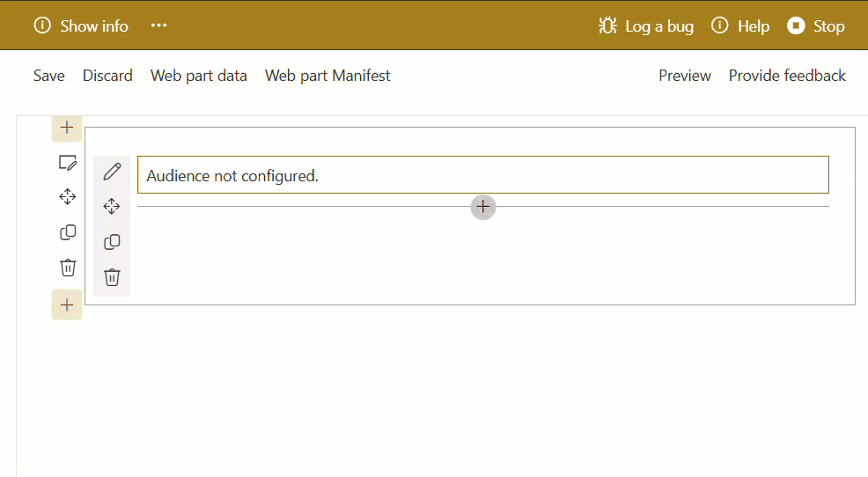Open the Help link
The image size is (868, 477).
tap(740, 26)
